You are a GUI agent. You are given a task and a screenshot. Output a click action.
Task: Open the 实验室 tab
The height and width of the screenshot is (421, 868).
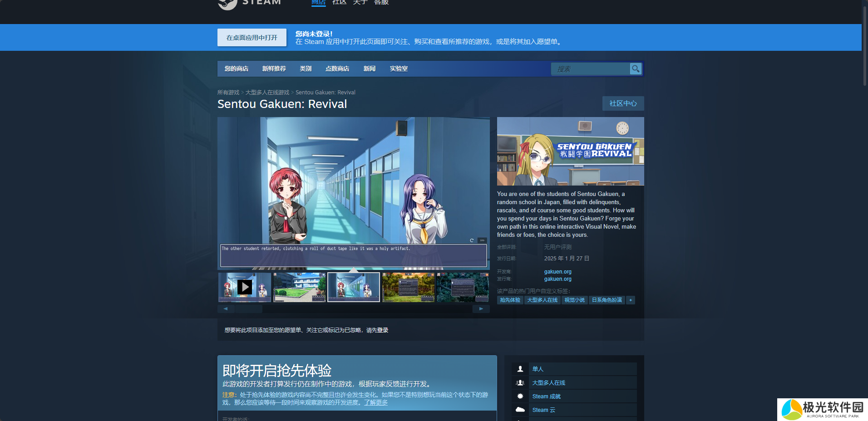click(399, 69)
